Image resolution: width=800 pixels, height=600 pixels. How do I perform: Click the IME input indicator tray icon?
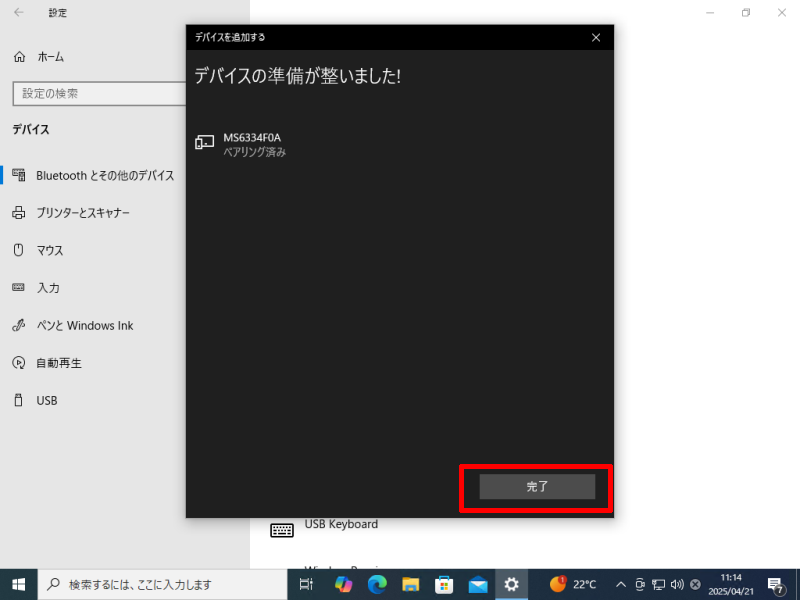(x=695, y=585)
